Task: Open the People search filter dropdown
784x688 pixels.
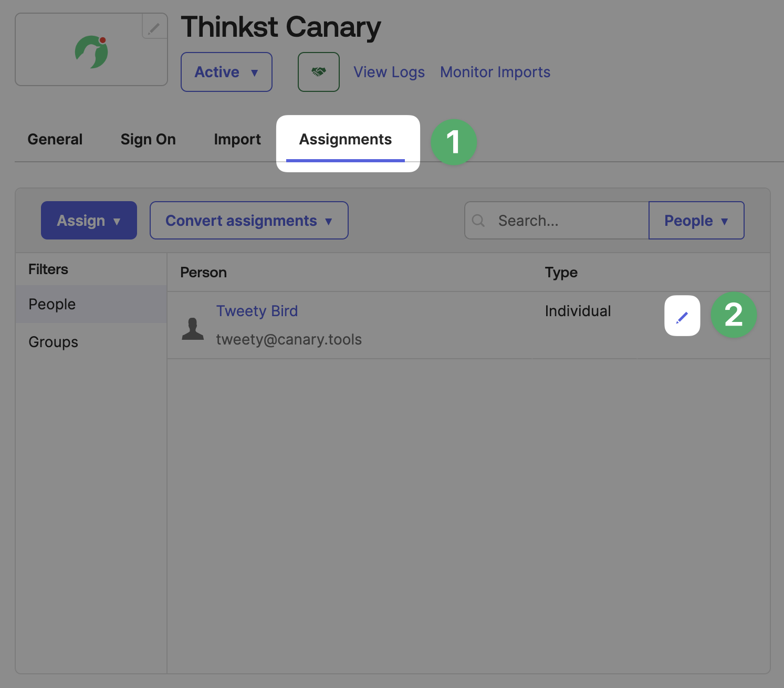Action: [696, 221]
